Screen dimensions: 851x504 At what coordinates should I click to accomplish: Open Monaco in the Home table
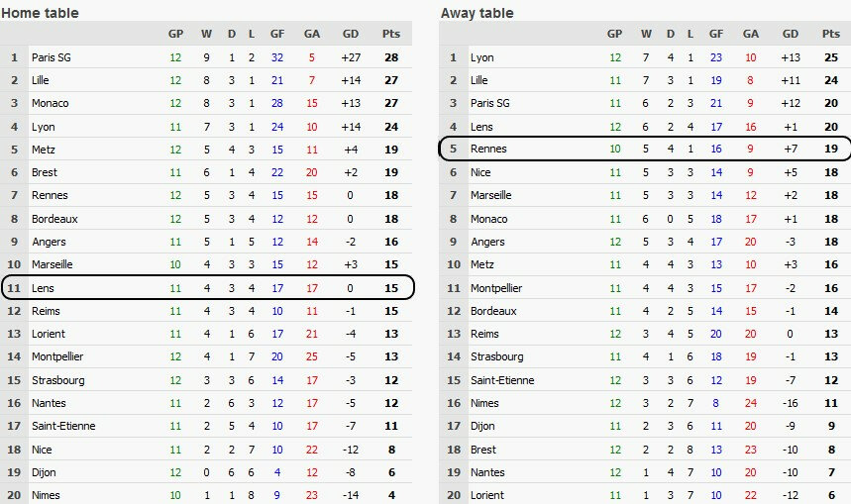coord(50,104)
